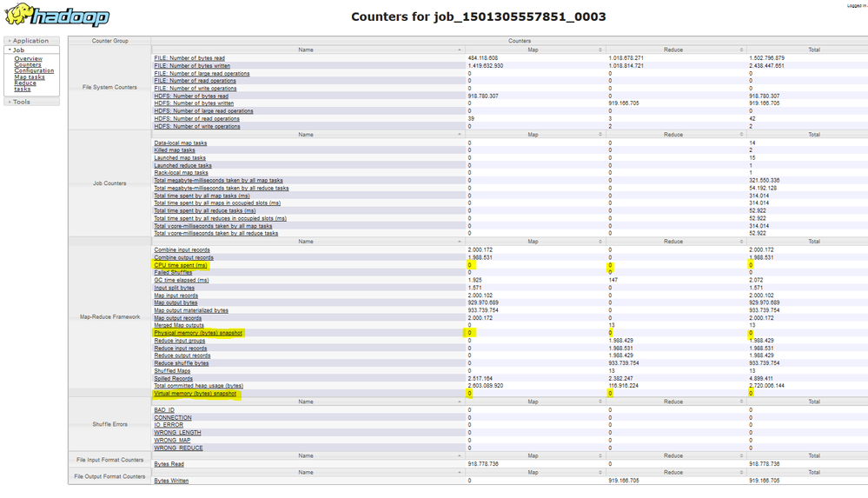The image size is (868, 498).
Task: Open BAD_ID shuffle error counter
Action: click(164, 410)
